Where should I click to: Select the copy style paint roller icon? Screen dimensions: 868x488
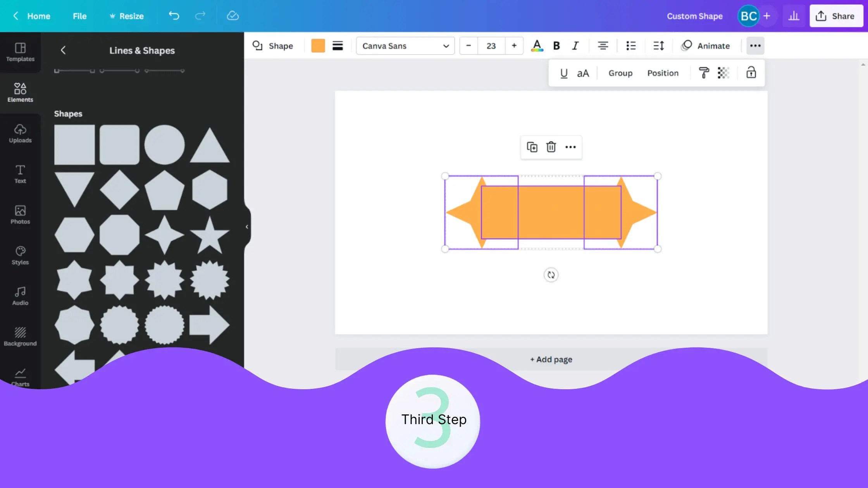point(704,73)
